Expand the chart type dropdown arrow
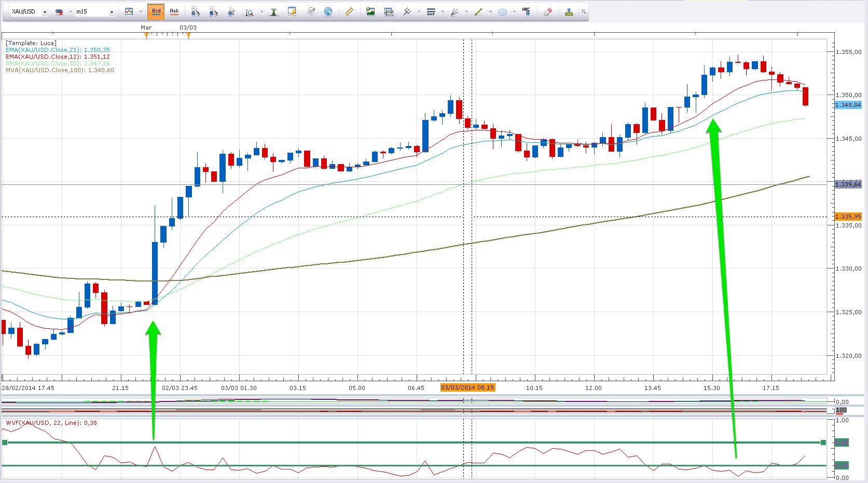 [x=141, y=12]
